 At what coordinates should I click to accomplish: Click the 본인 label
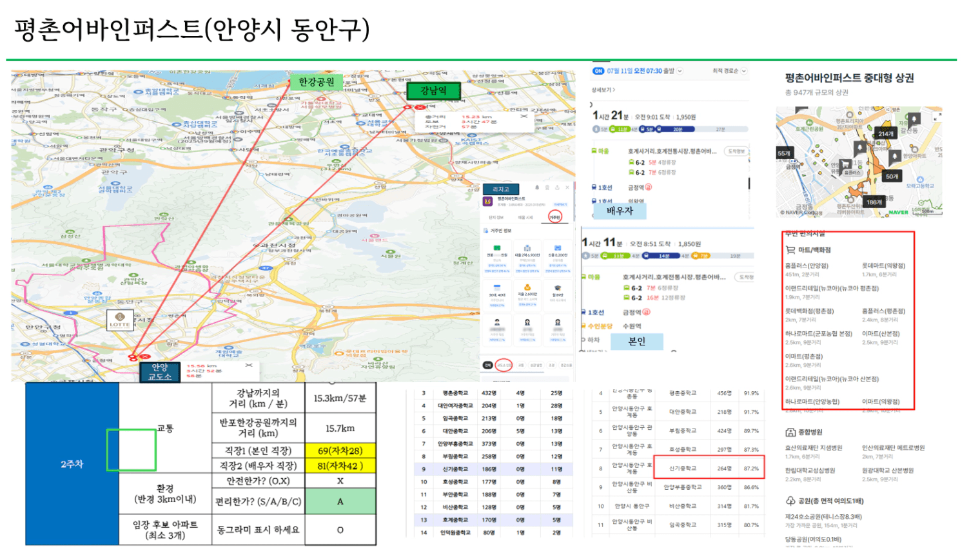tap(637, 341)
